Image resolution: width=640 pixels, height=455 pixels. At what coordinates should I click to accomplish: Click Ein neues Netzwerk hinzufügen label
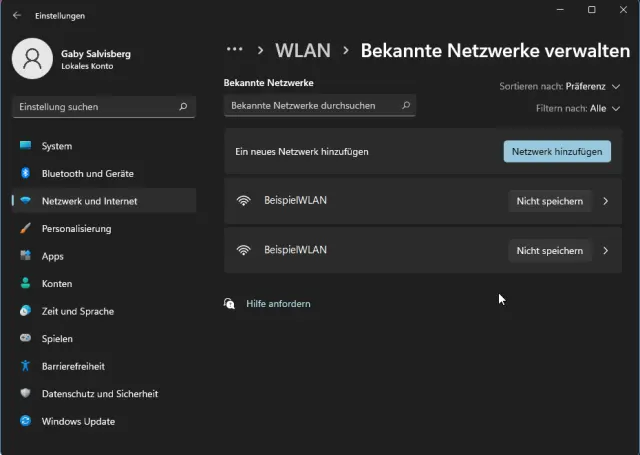[302, 152]
